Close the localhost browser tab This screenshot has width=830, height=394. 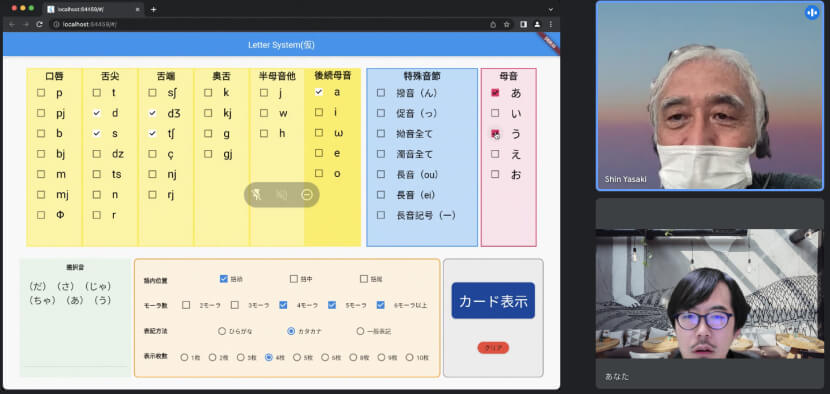click(138, 10)
